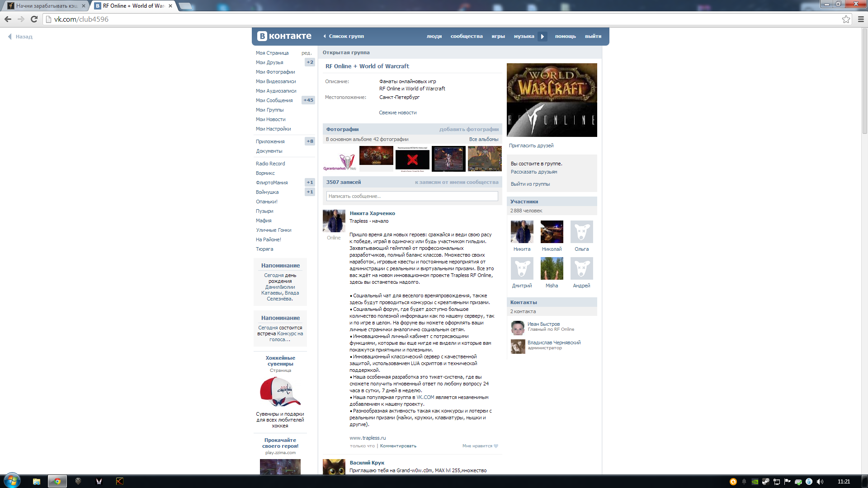Open 'Radio Record' app link
868x488 pixels.
[x=270, y=164]
